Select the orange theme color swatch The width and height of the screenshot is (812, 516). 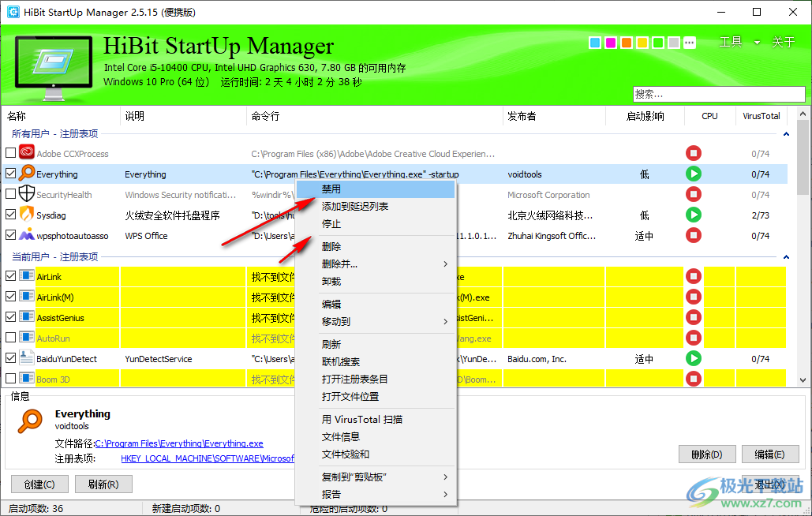click(x=627, y=43)
